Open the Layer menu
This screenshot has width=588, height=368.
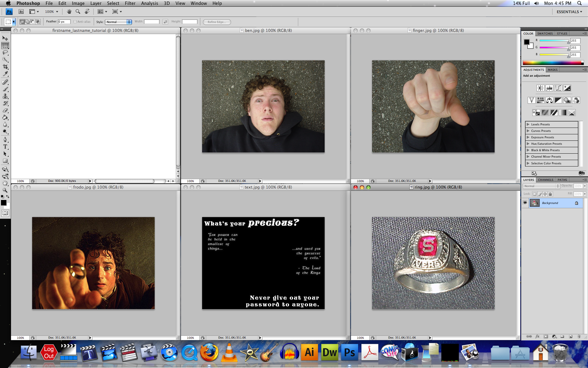coord(96,3)
